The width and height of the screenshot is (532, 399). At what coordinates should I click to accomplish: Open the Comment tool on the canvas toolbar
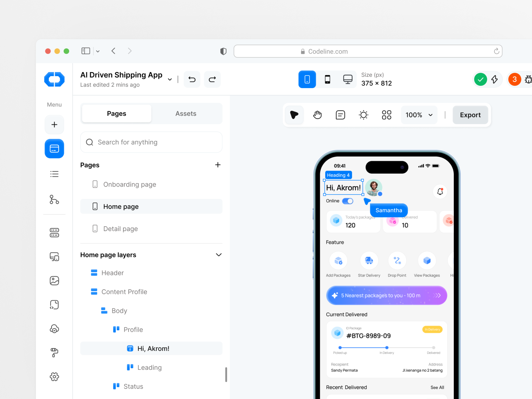point(340,115)
